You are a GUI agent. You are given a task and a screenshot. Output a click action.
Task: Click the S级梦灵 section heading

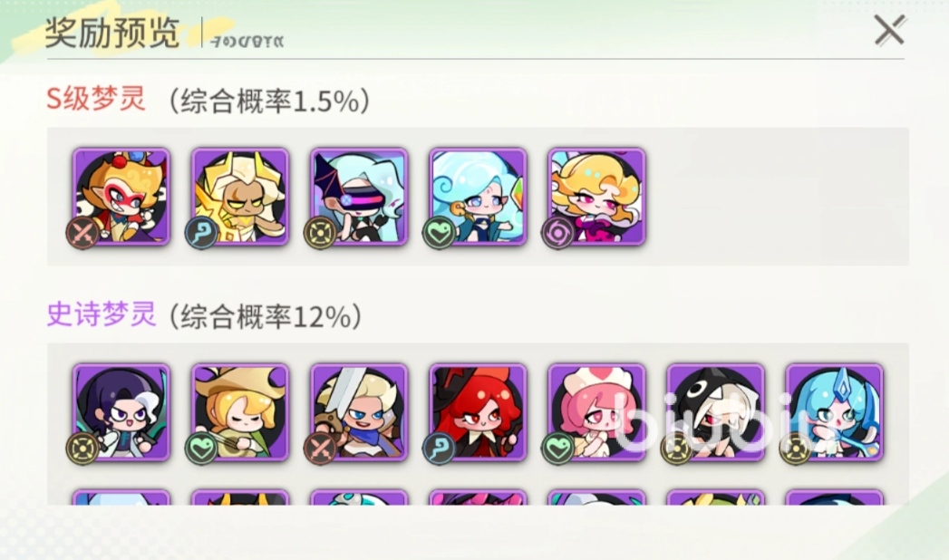coord(96,99)
